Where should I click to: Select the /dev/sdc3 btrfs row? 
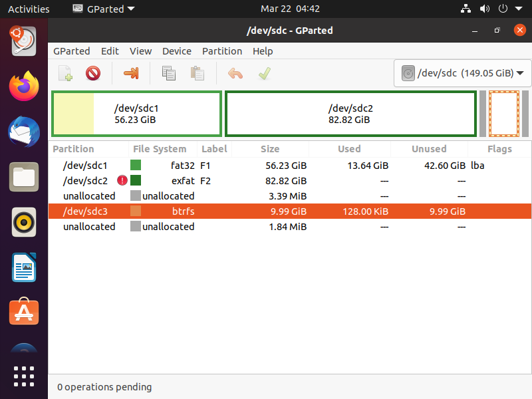(290, 211)
